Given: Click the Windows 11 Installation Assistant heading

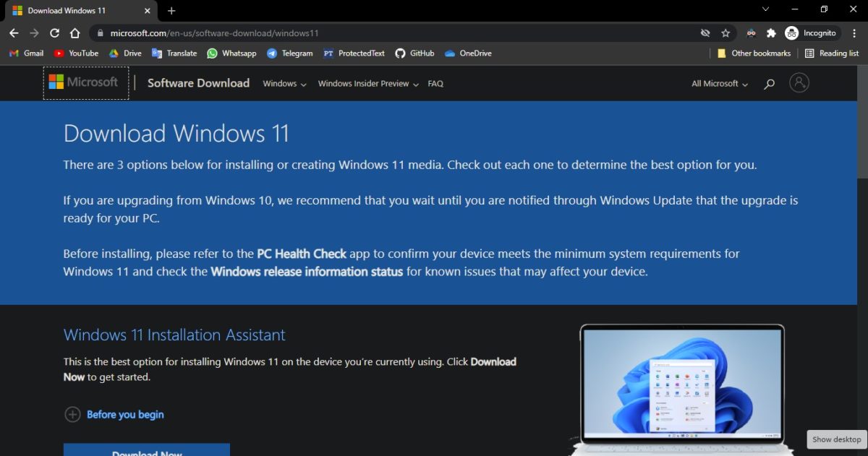Looking at the screenshot, I should (174, 335).
